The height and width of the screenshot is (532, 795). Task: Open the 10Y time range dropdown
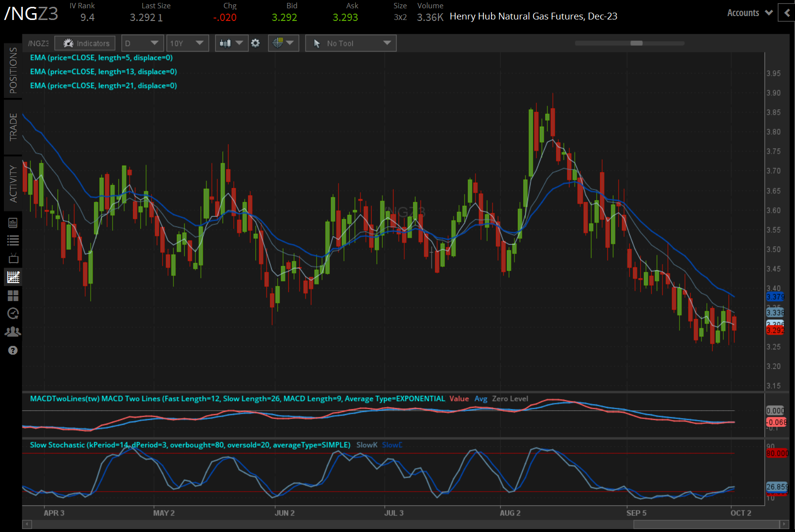(187, 43)
